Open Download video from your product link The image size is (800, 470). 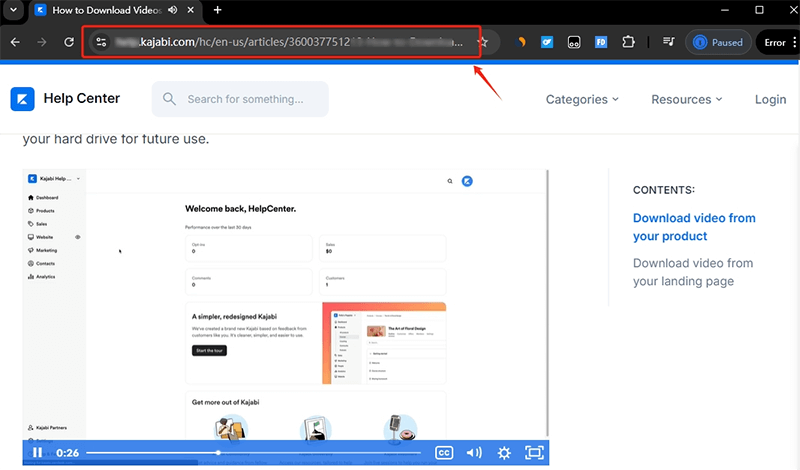click(x=694, y=227)
